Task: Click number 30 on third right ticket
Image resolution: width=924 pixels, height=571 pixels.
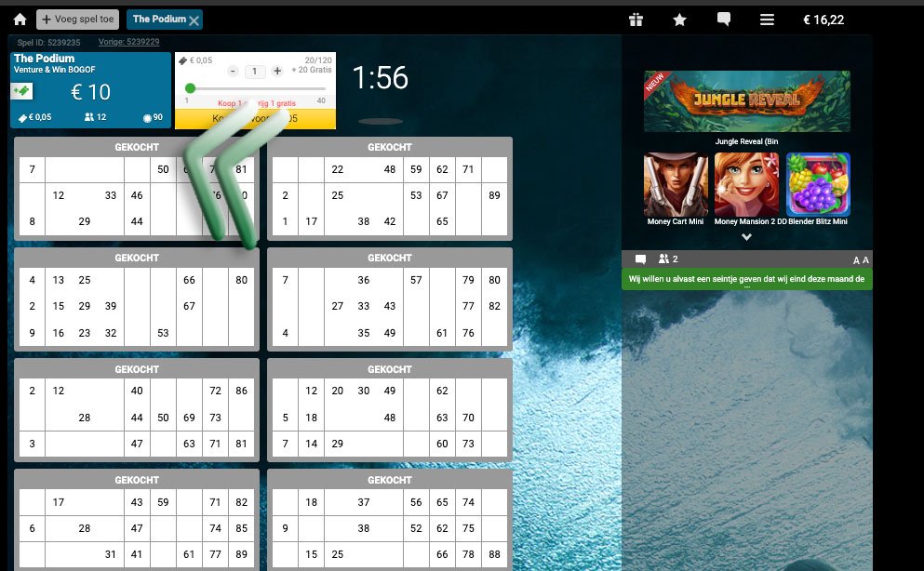Action: pos(364,391)
